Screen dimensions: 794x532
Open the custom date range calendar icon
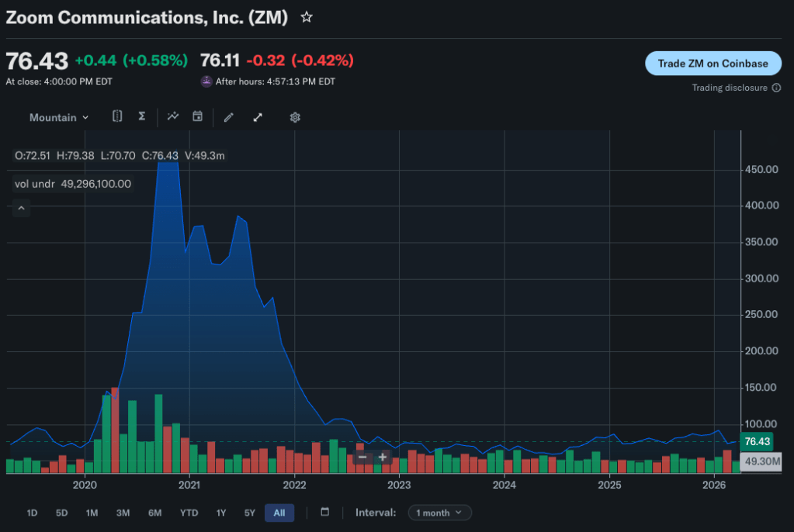(x=324, y=512)
